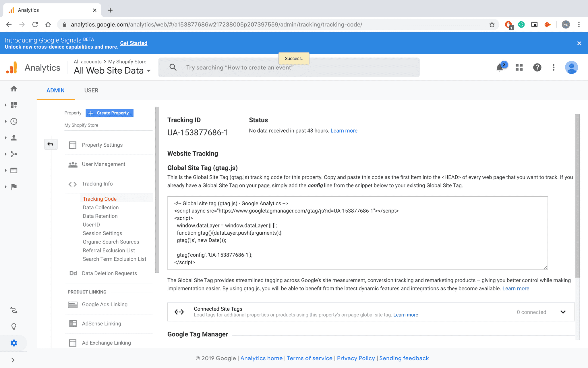This screenshot has height=368, width=588.
Task: Open Organic Search Sources
Action: point(111,242)
